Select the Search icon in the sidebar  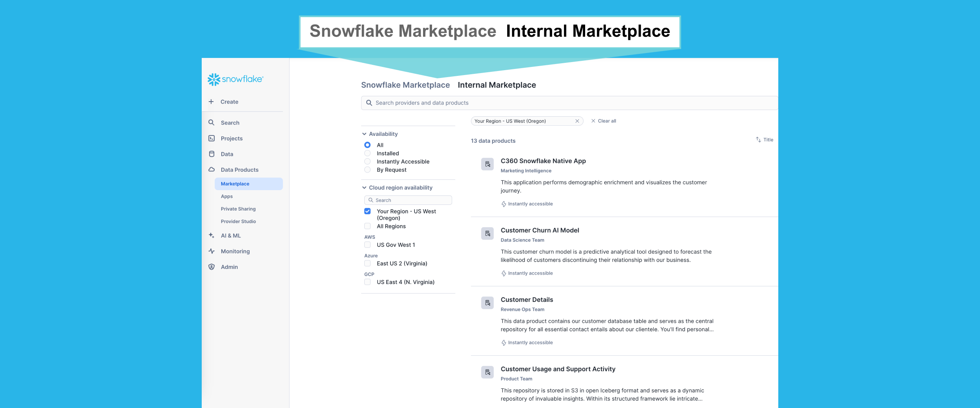(x=211, y=122)
